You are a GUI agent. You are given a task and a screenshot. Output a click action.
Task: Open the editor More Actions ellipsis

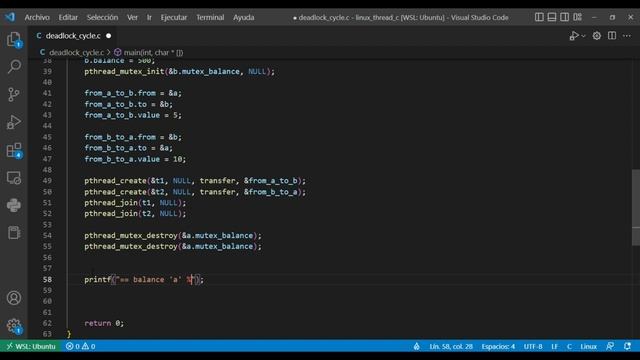point(627,36)
